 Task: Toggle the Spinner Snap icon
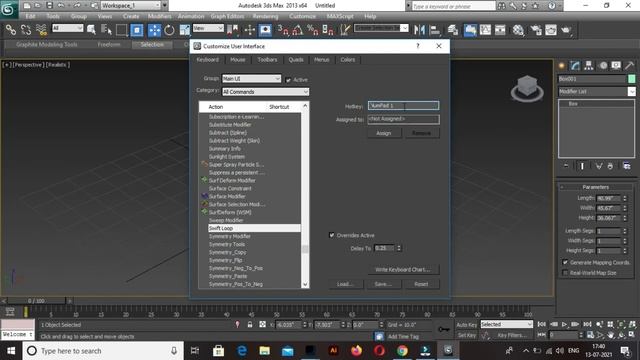click(x=328, y=30)
